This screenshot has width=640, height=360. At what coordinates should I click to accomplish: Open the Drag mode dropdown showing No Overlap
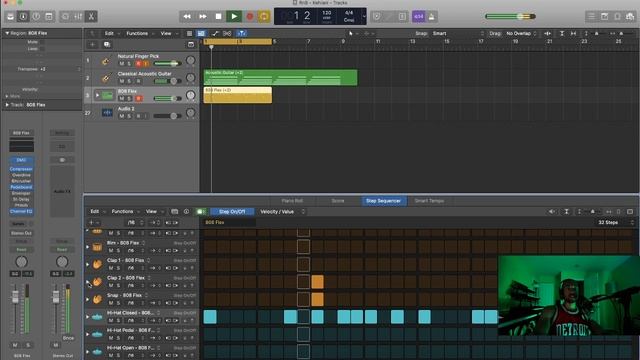click(521, 33)
